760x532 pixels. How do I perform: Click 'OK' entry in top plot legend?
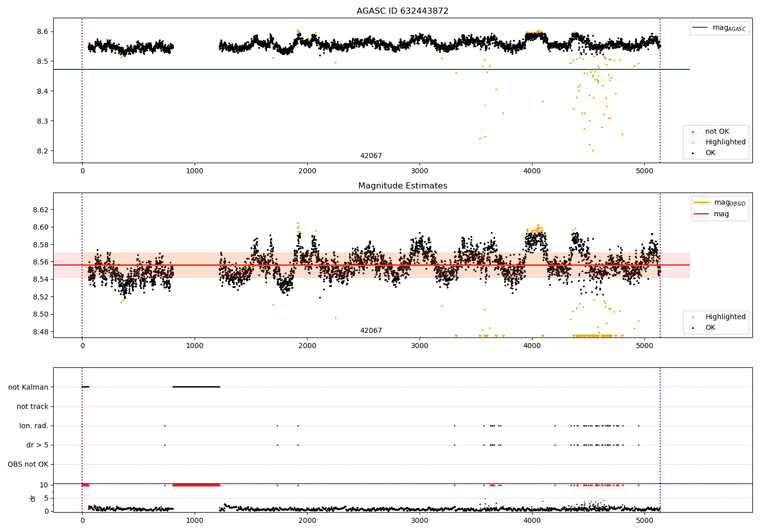(x=710, y=153)
